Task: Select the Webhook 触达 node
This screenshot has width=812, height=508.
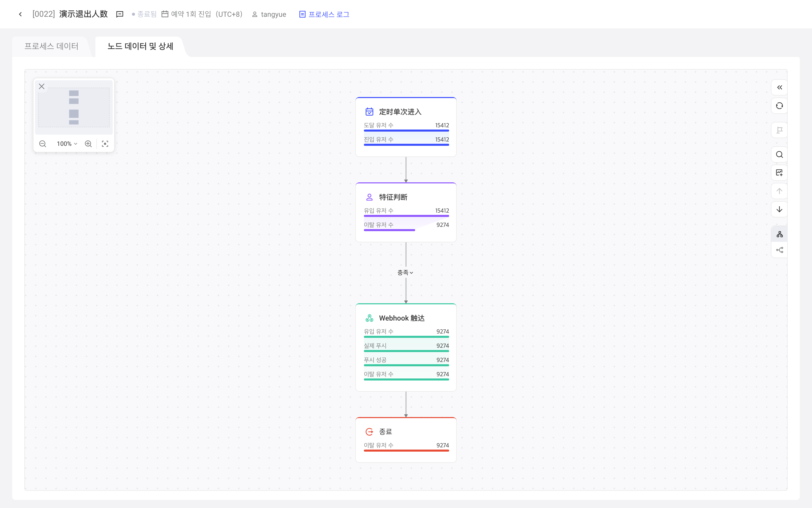Action: coord(406,347)
